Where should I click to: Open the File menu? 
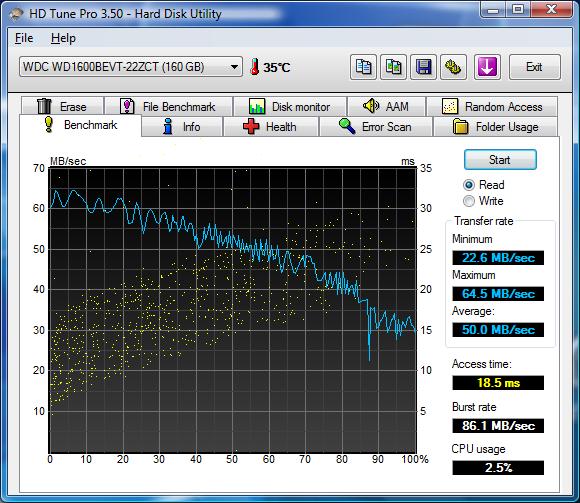tap(24, 38)
